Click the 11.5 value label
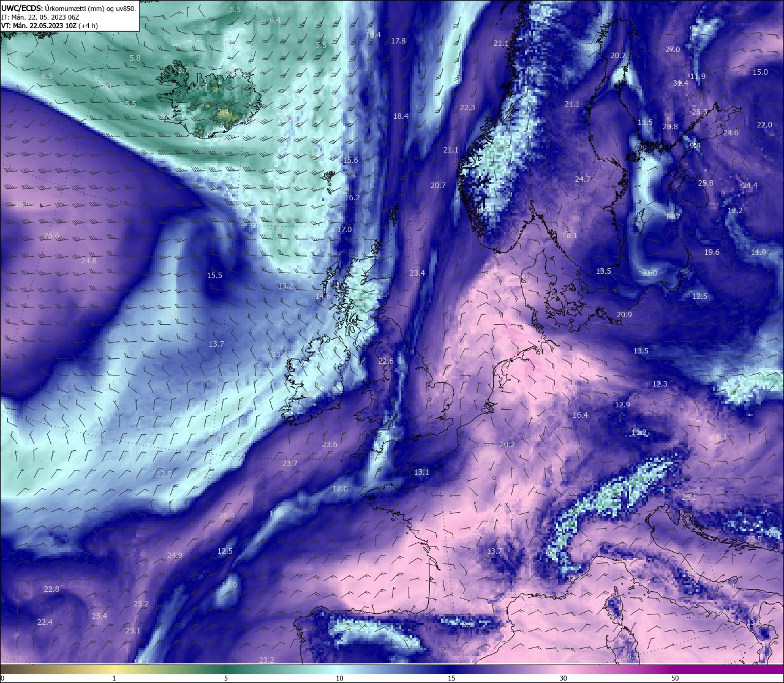784x683 pixels. [645, 123]
